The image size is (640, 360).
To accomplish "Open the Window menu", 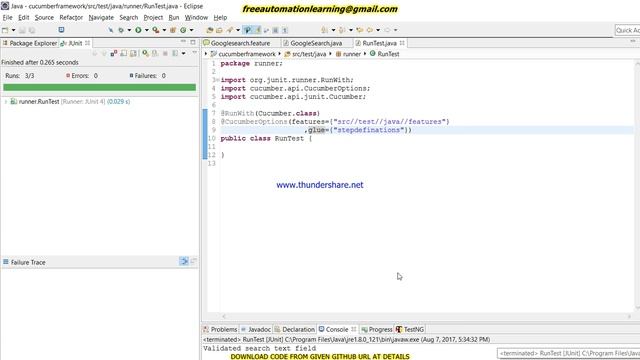I will pos(196,18).
